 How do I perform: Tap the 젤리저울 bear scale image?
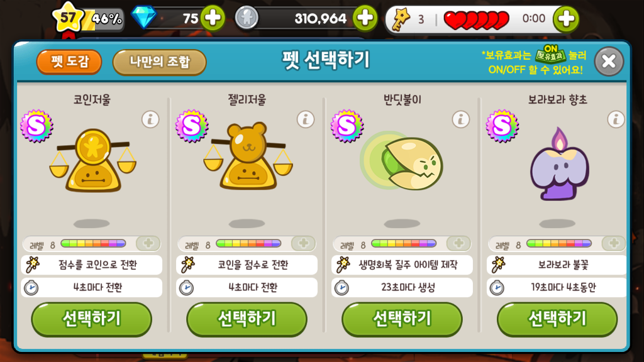(248, 156)
